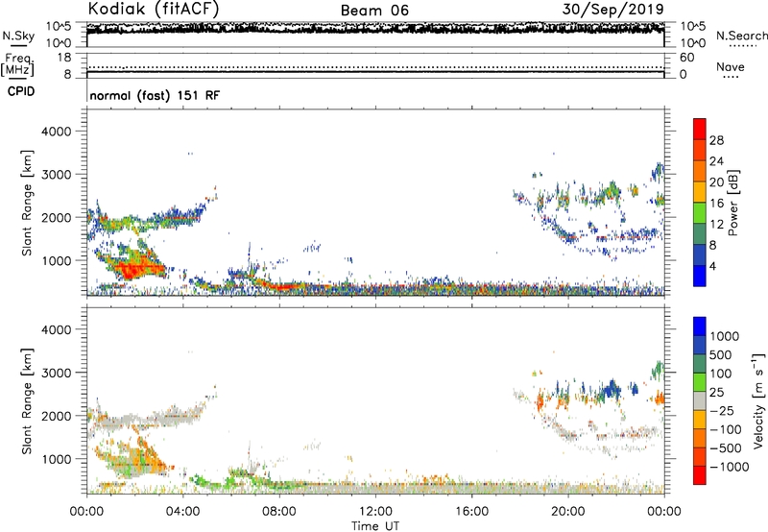Click the "-25" label on velocity colorbar

coord(723,410)
